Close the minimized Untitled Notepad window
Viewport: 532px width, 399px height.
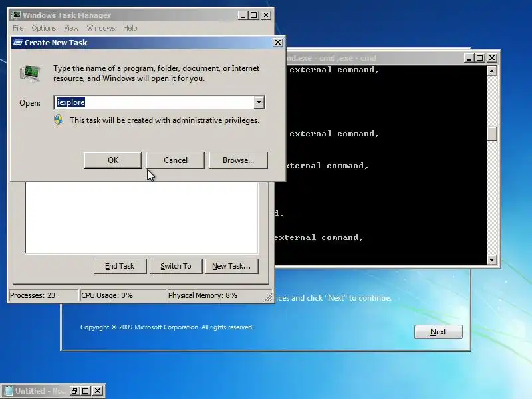(x=97, y=391)
